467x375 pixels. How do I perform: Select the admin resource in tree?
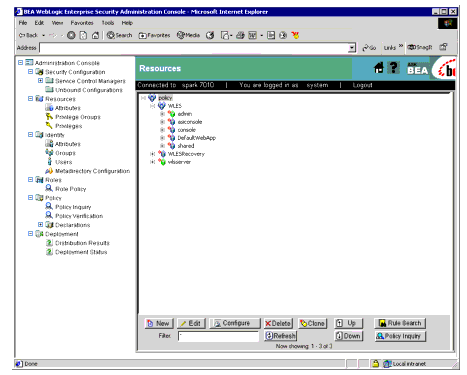pyautogui.click(x=184, y=114)
